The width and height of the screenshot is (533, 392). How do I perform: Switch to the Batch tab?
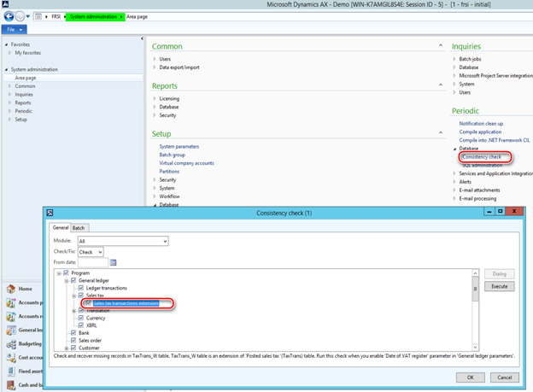click(x=79, y=228)
